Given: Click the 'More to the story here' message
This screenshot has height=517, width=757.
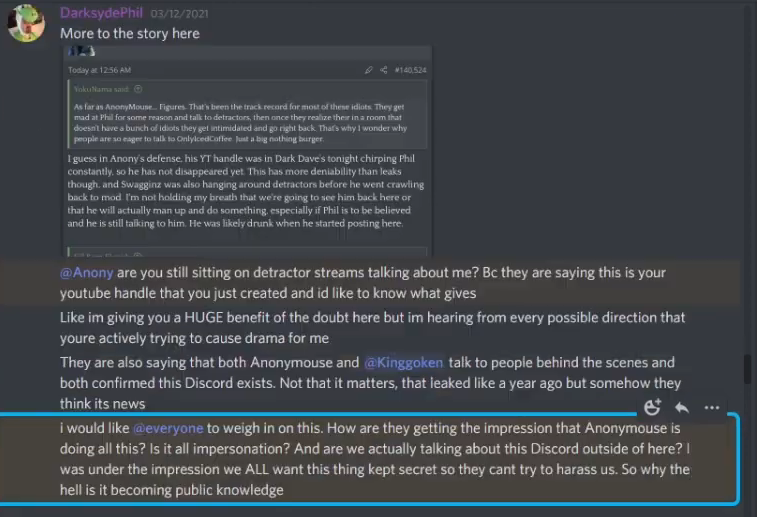Looking at the screenshot, I should 129,33.
